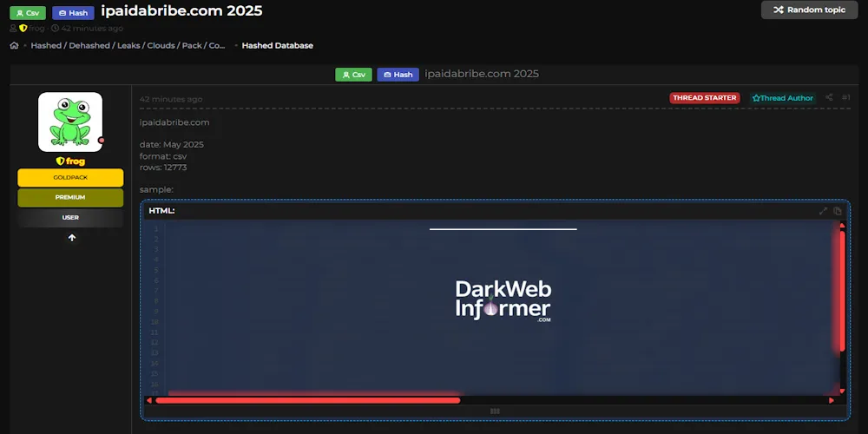Viewport: 868px width, 434px height.
Task: Click the up arrow below the USER badge
Action: pos(71,238)
